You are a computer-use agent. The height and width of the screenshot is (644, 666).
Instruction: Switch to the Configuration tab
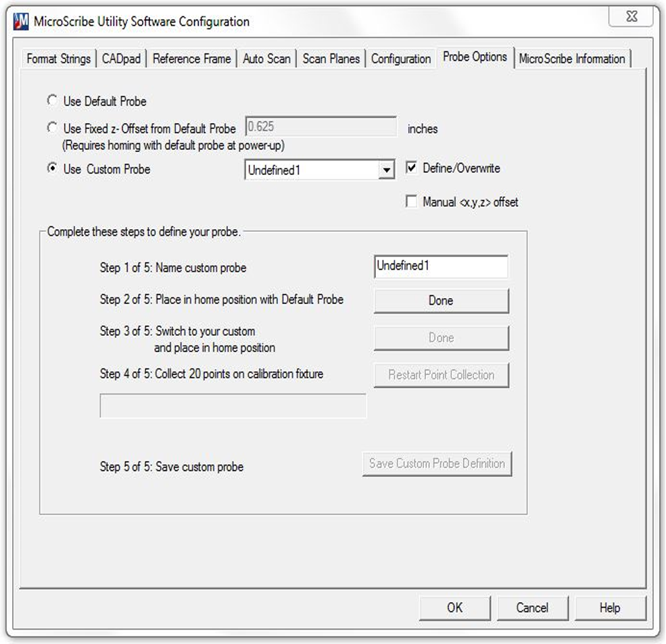(x=400, y=59)
